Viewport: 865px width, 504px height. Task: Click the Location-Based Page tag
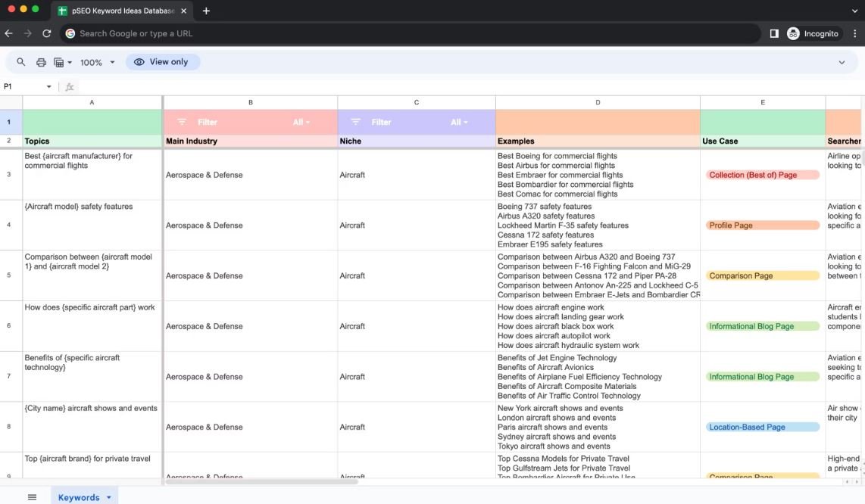763,427
